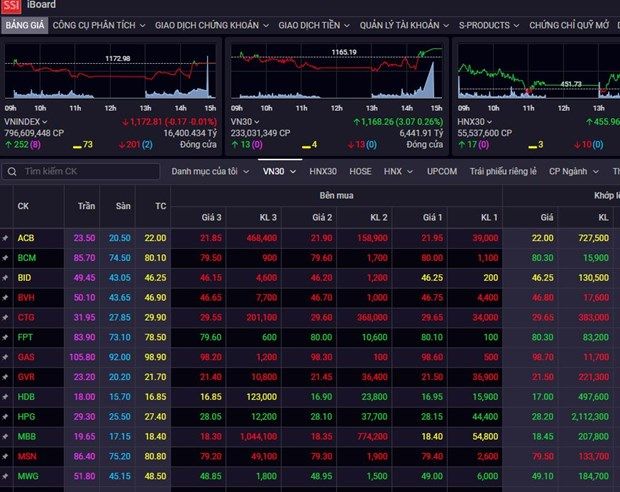This screenshot has width=620, height=492.
Task: Click the SSI logo icon
Action: 11,6
